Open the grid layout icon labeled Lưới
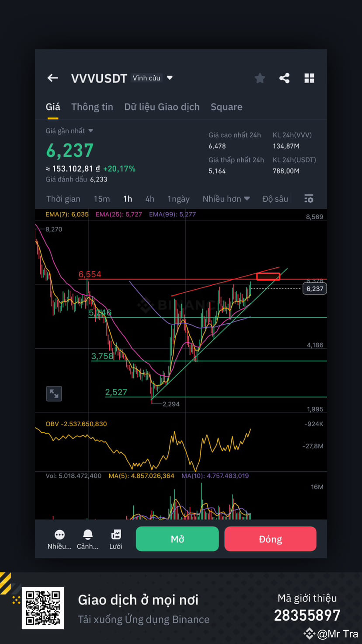This screenshot has width=362, height=644. coord(116,534)
